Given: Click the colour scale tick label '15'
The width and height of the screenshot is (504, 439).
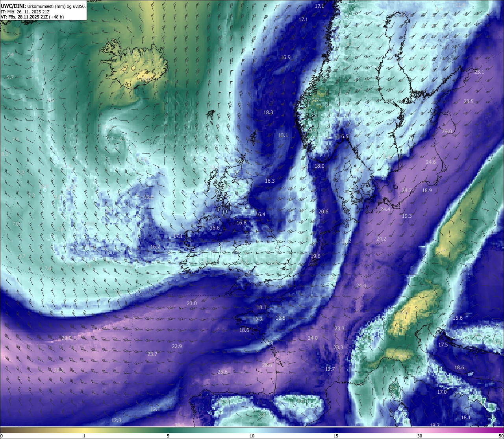Looking at the screenshot, I should [x=336, y=436].
